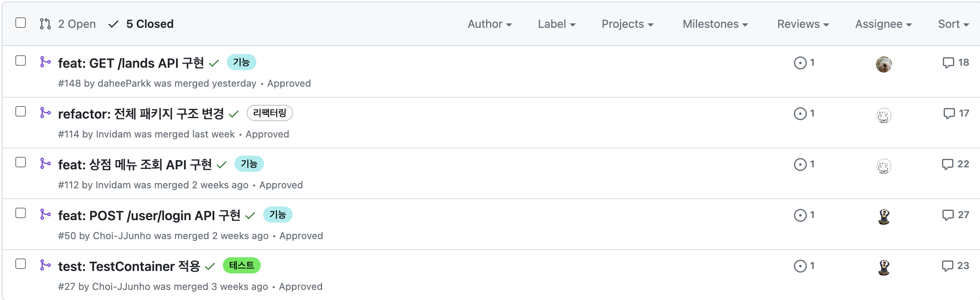
Task: Expand the Label filter dropdown
Action: [x=557, y=24]
